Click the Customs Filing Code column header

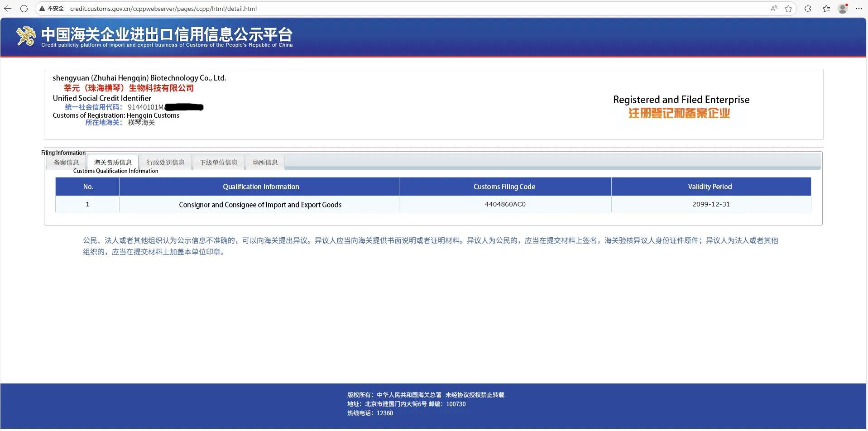click(504, 187)
